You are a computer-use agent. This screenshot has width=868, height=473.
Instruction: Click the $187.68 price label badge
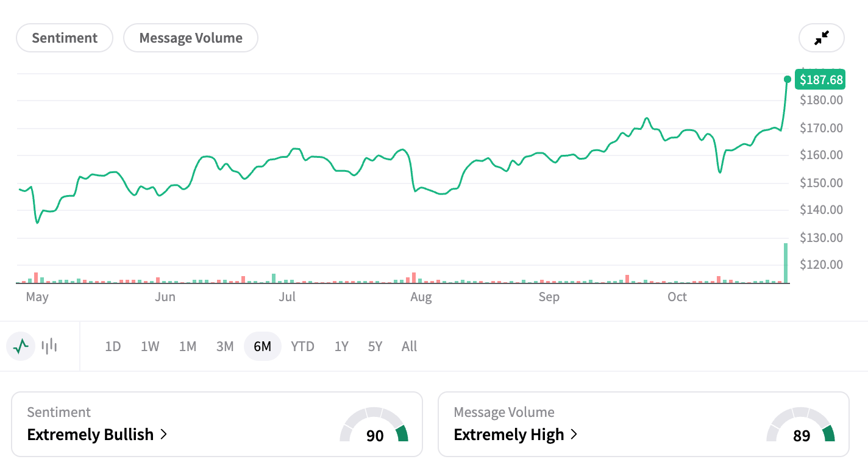pyautogui.click(x=820, y=79)
